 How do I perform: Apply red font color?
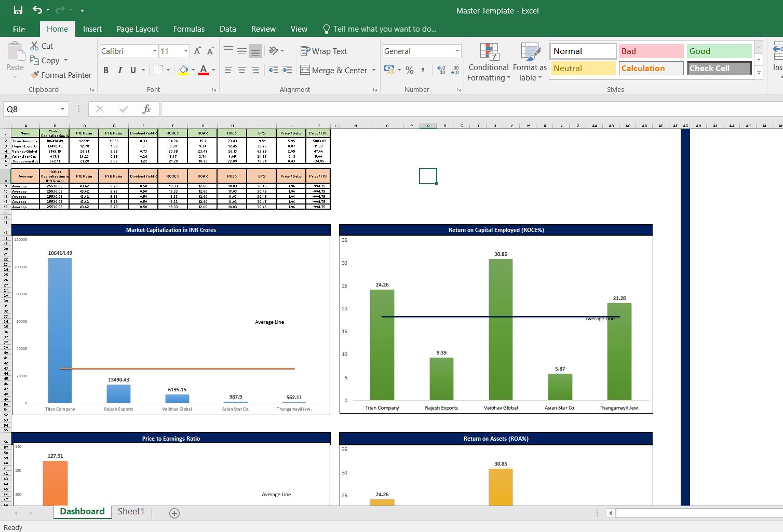(x=204, y=70)
